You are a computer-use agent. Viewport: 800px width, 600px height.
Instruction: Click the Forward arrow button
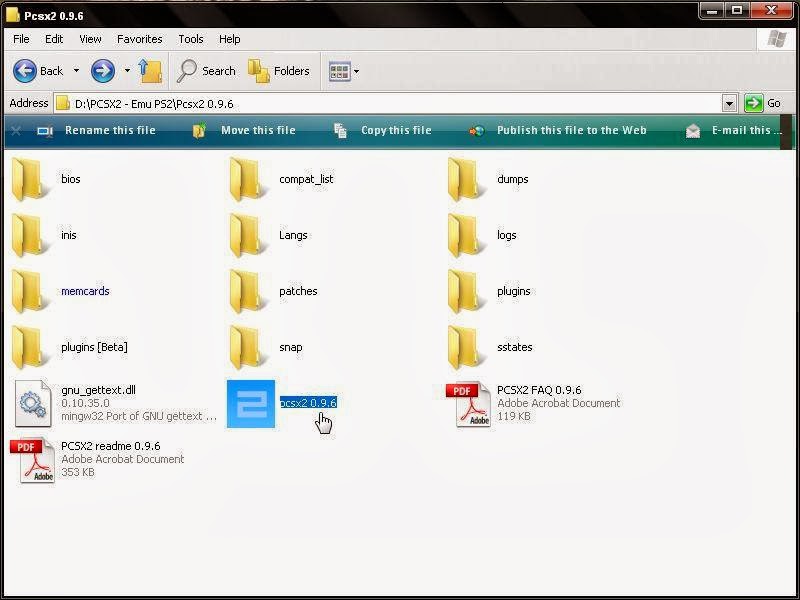(x=103, y=71)
